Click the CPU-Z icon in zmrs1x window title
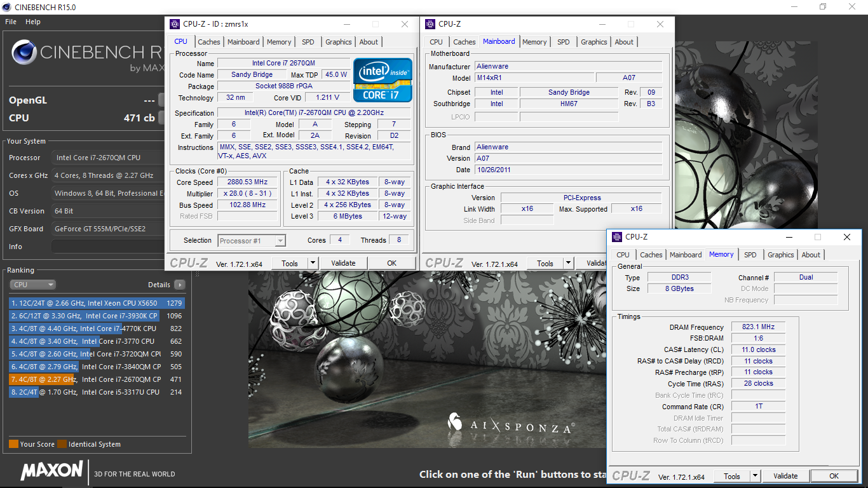 coord(175,24)
